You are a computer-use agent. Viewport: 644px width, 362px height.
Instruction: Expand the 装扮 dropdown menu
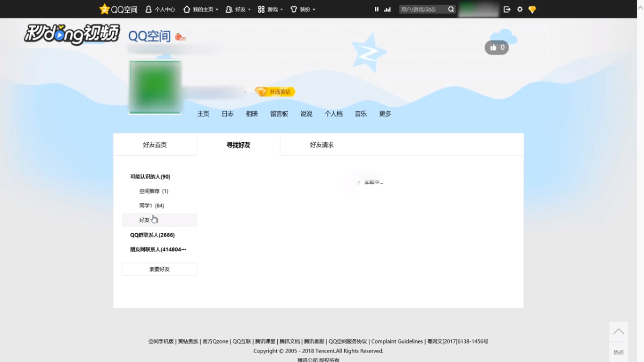303,9
